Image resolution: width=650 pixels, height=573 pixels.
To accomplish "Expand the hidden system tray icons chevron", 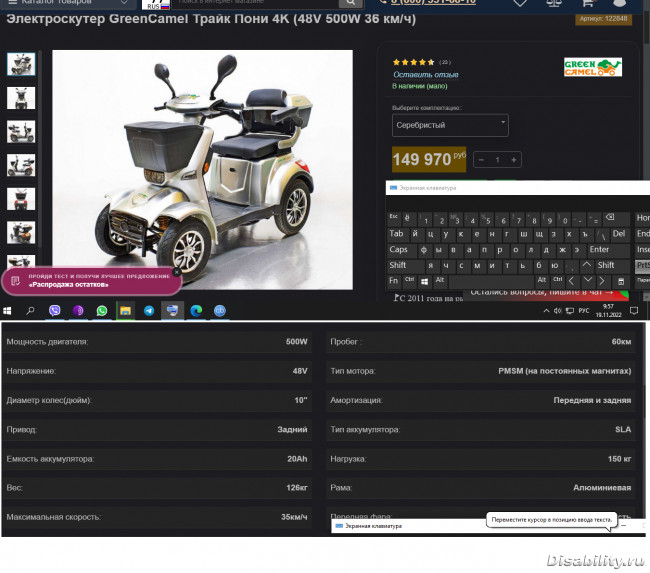I will click(546, 311).
